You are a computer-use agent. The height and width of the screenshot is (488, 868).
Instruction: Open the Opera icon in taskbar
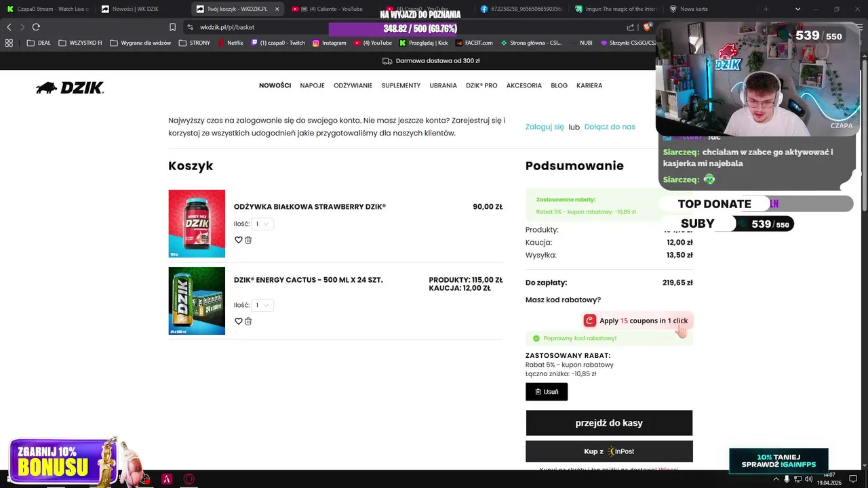tap(189, 479)
